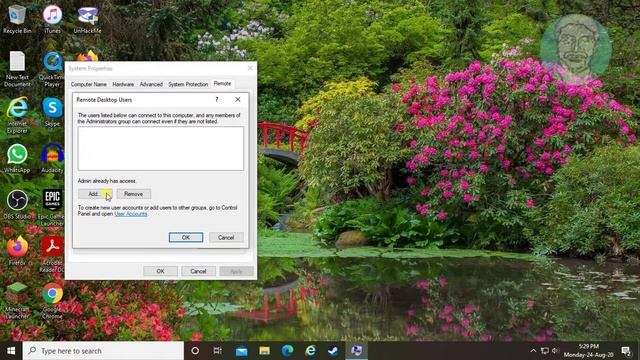This screenshot has height=360, width=640.
Task: Select the Remote tab
Action: tap(222, 83)
